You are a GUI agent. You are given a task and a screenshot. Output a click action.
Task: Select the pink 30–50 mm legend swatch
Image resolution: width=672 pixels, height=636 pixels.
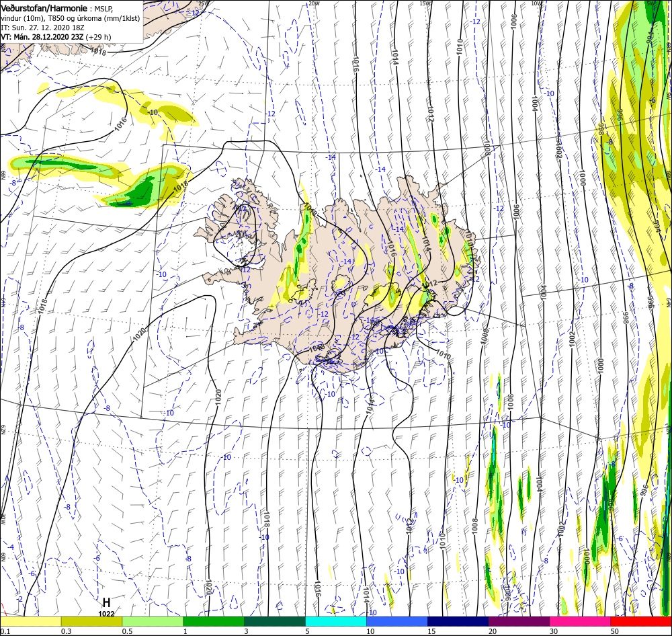pos(581,622)
